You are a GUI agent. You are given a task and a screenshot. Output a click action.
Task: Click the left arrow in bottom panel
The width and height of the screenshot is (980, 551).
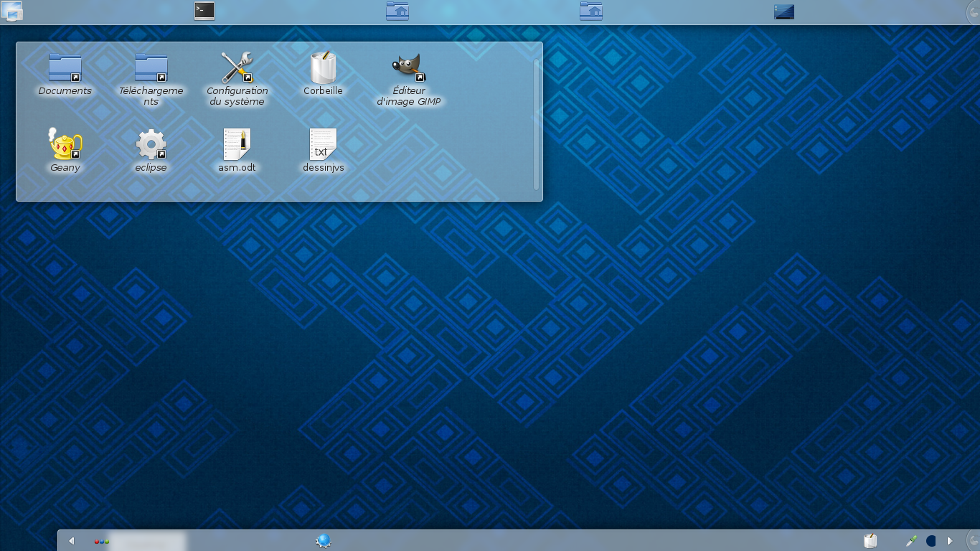coord(72,541)
